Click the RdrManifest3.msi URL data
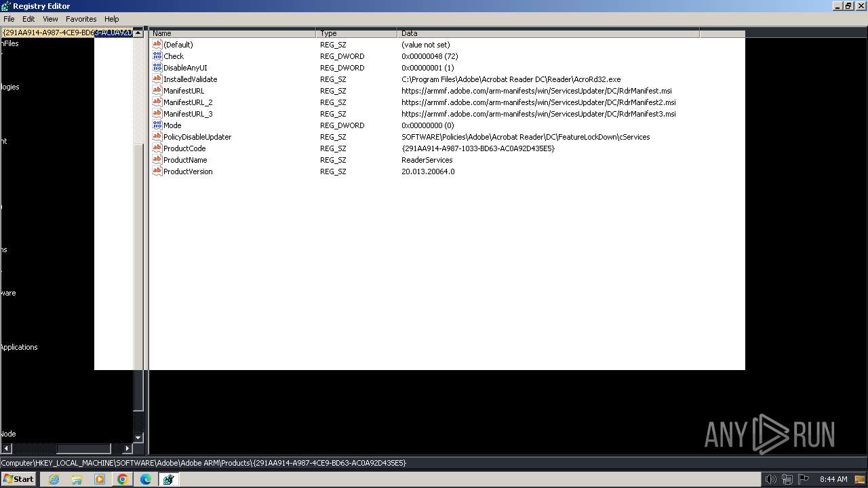Screen dimensions: 868x488 539,114
